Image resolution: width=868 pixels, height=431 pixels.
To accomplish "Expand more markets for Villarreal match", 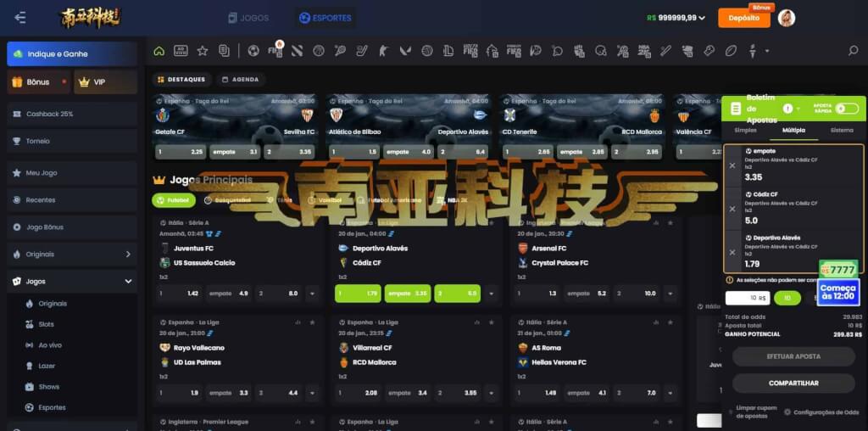I will (492, 394).
